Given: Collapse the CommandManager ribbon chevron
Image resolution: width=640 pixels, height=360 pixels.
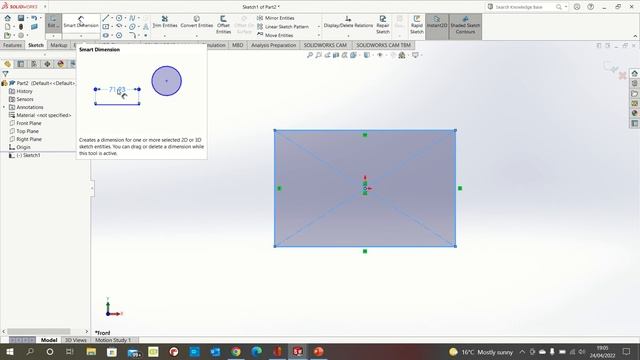Looking at the screenshot, I should point(635,36).
